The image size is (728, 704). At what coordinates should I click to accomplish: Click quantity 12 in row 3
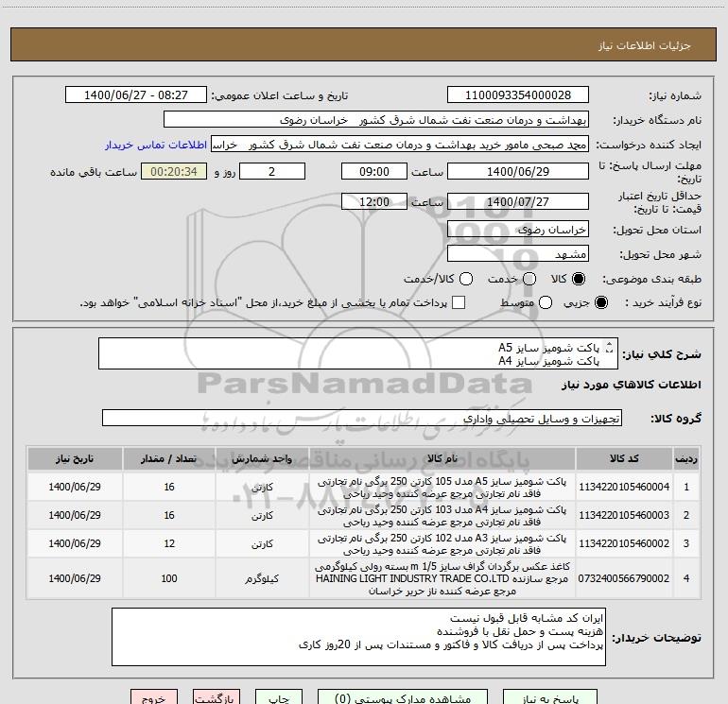[169, 544]
